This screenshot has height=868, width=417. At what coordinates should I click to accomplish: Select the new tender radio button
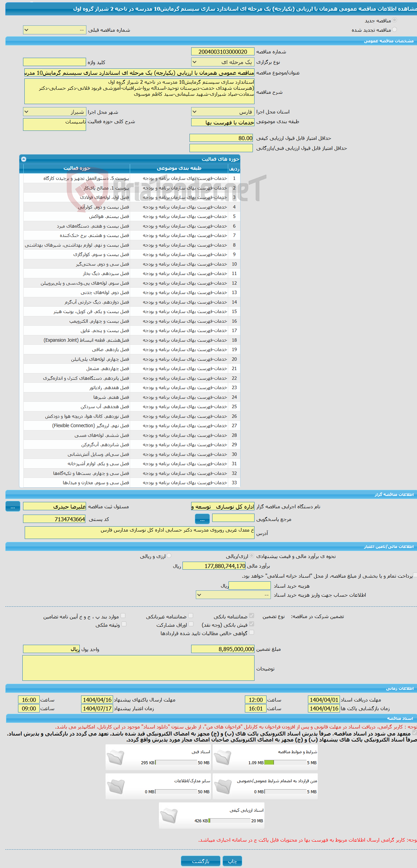click(x=394, y=20)
